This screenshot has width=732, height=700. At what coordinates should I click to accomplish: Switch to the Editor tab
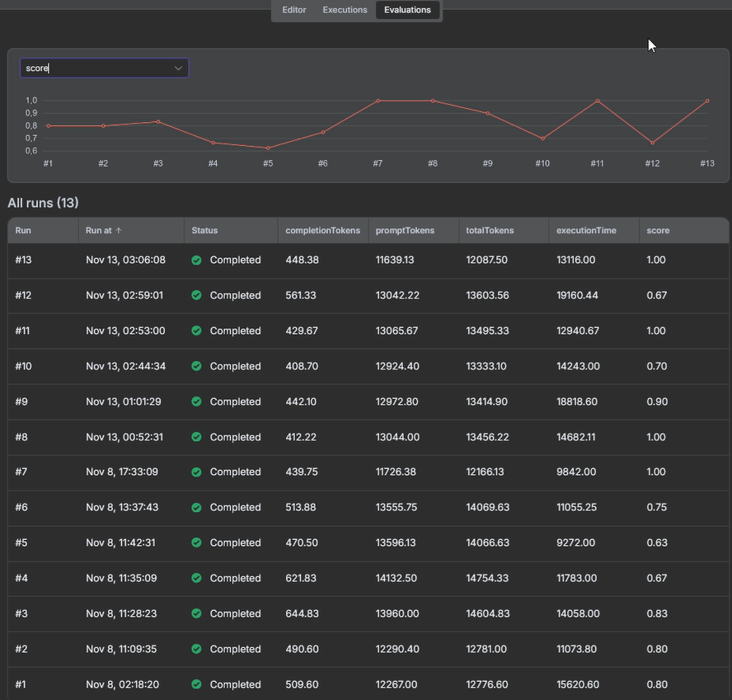(293, 10)
